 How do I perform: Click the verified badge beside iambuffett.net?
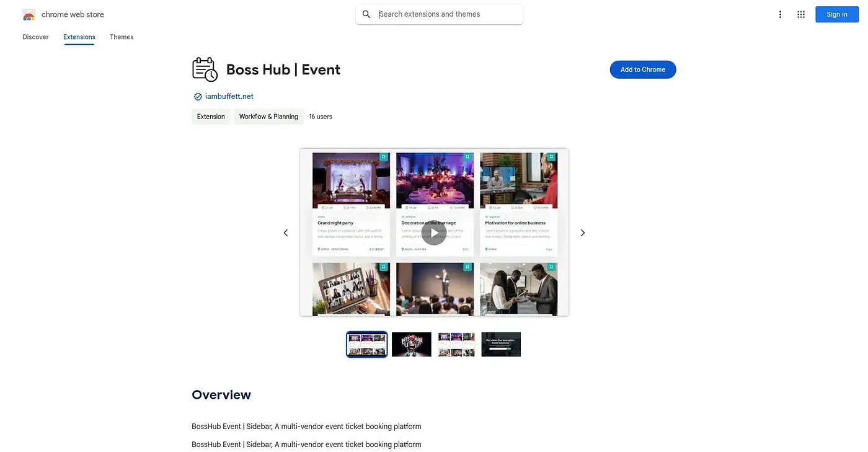(198, 97)
